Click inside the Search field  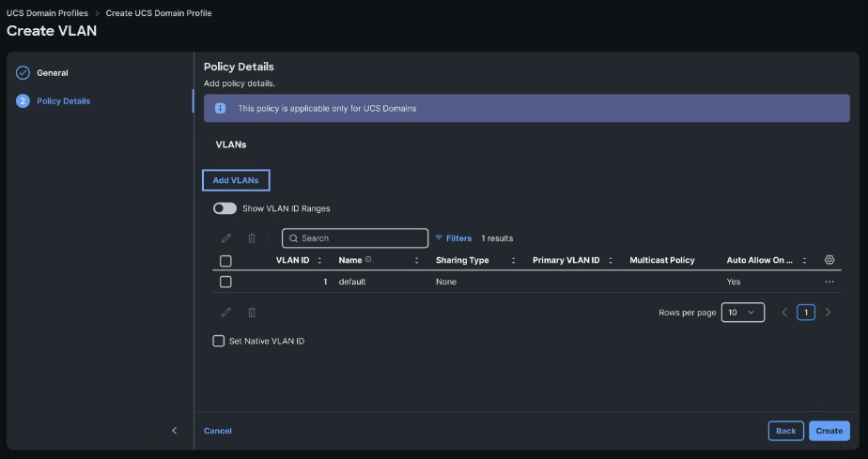[x=355, y=238]
